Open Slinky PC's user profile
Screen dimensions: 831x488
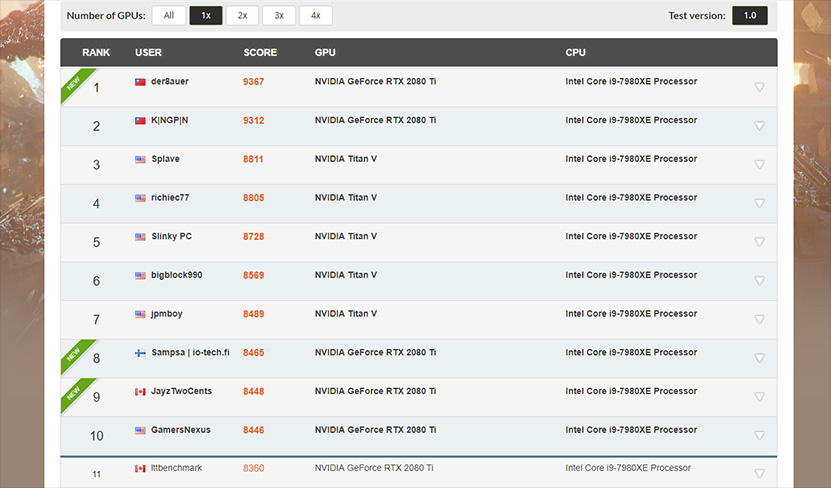(x=171, y=236)
